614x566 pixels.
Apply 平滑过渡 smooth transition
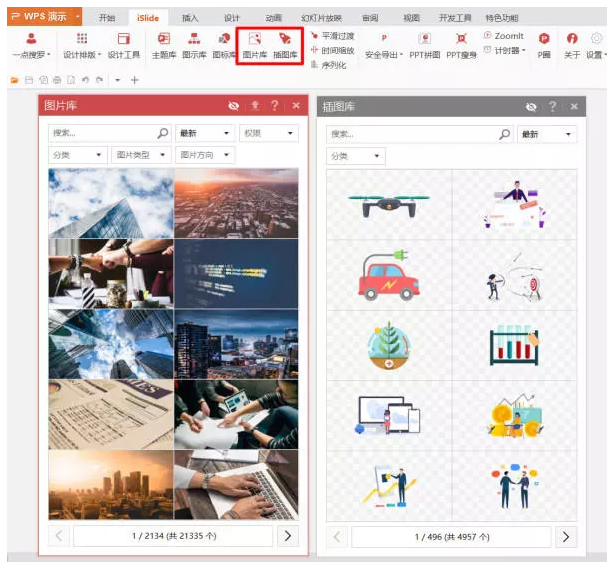tap(332, 36)
